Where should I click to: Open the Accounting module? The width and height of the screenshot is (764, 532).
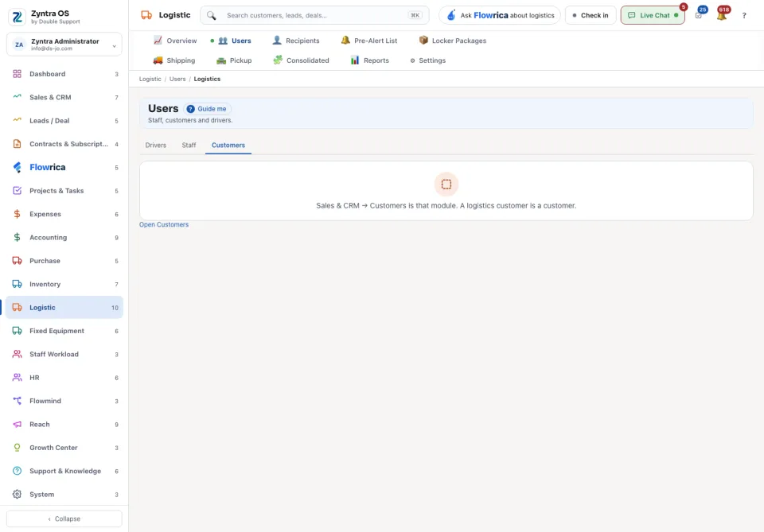pyautogui.click(x=64, y=238)
